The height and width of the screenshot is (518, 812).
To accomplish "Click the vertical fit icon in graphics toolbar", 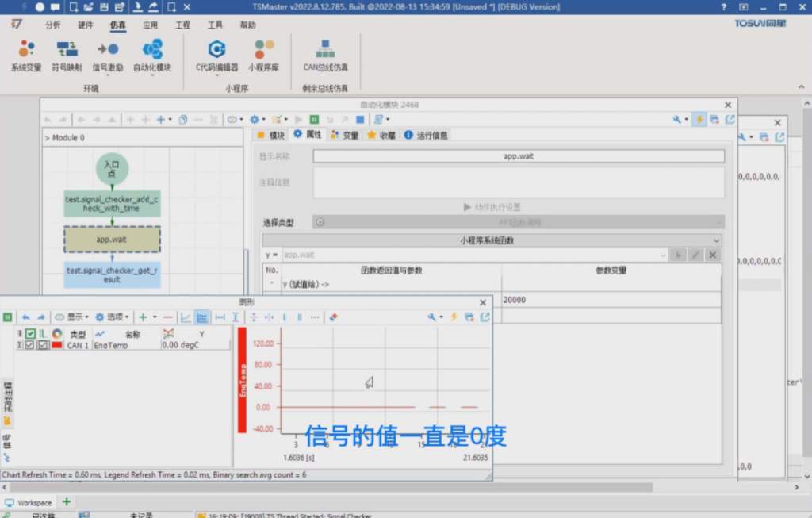I will point(235,317).
